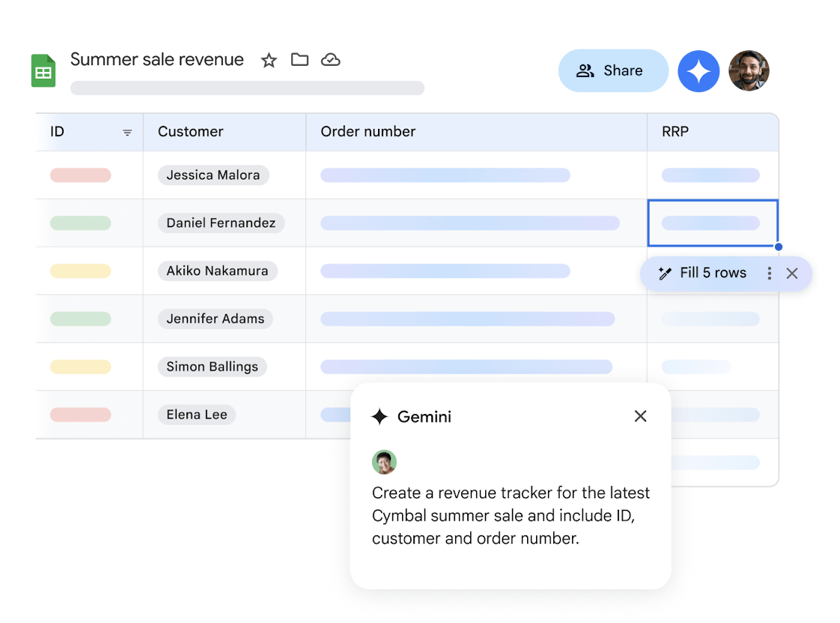
Task: Dismiss the Fill 5 rows suggestion
Action: 792,273
